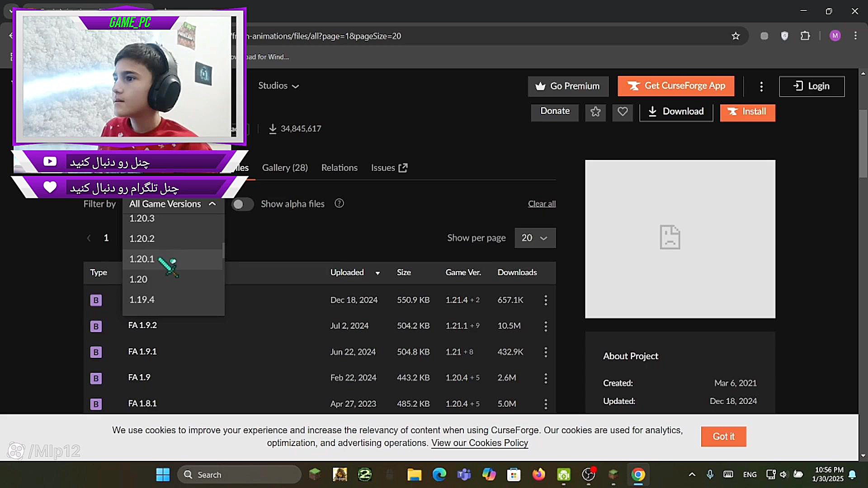868x488 pixels.
Task: Click page vertical scrollbar thumb
Action: click(x=863, y=144)
